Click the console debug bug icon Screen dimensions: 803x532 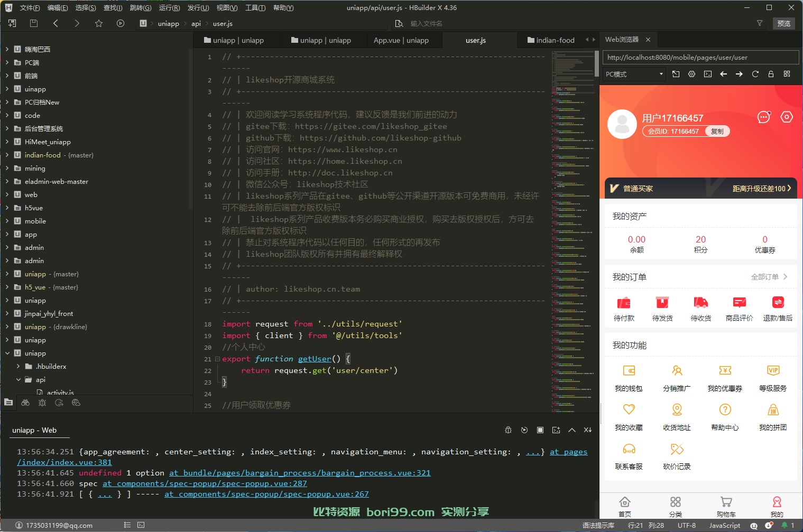pos(508,430)
